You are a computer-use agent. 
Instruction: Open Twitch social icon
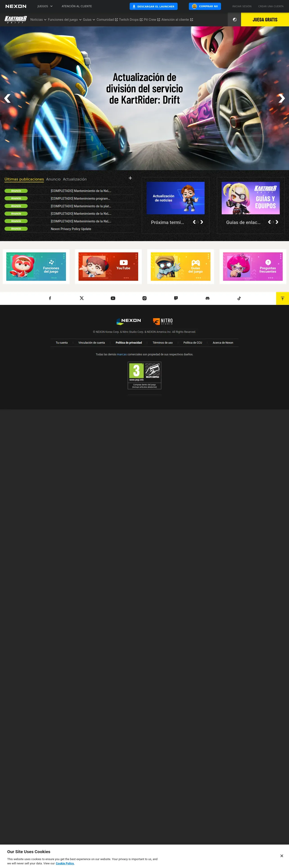pos(176,298)
